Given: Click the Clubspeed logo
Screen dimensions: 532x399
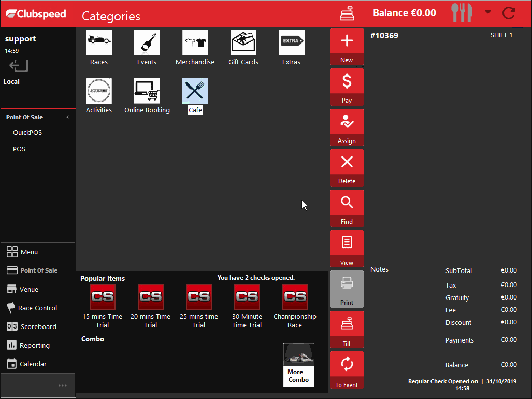Looking at the screenshot, I should (36, 14).
